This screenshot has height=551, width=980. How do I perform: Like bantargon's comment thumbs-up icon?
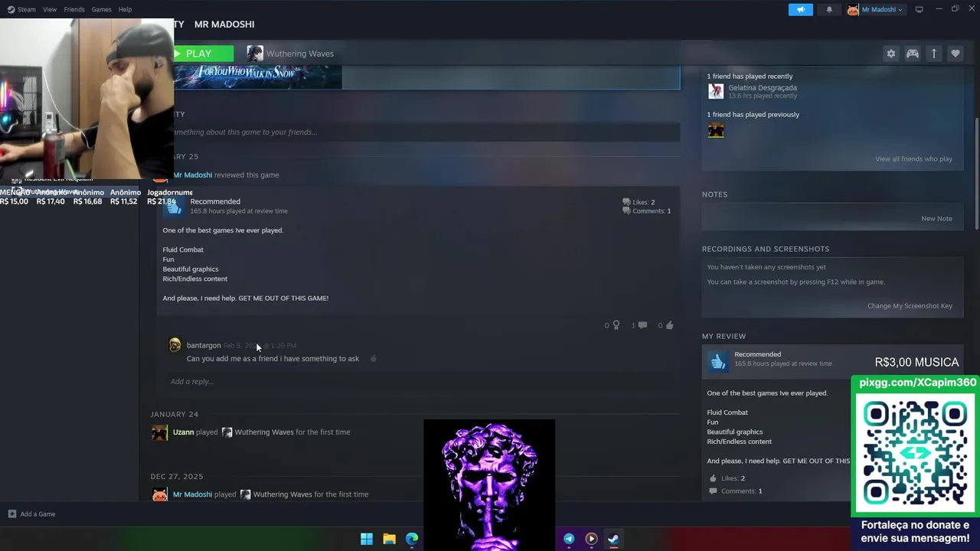point(374,359)
